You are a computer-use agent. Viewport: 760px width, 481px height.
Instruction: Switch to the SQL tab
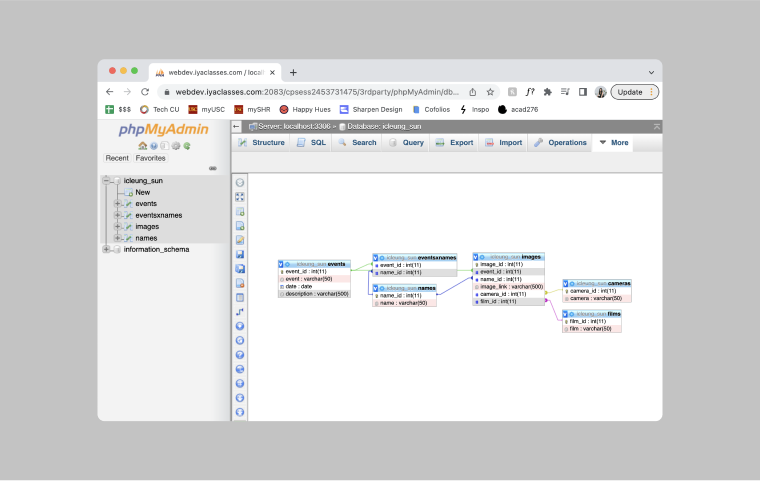tap(311, 143)
